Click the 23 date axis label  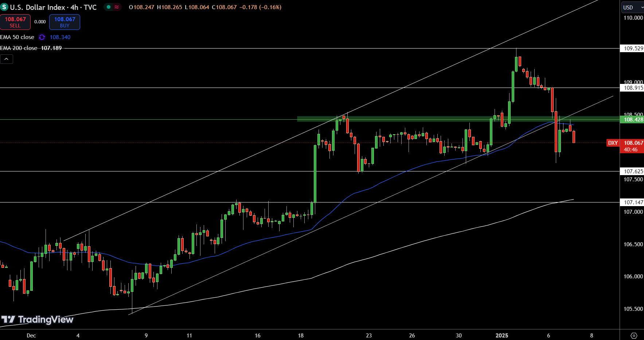[369, 336]
